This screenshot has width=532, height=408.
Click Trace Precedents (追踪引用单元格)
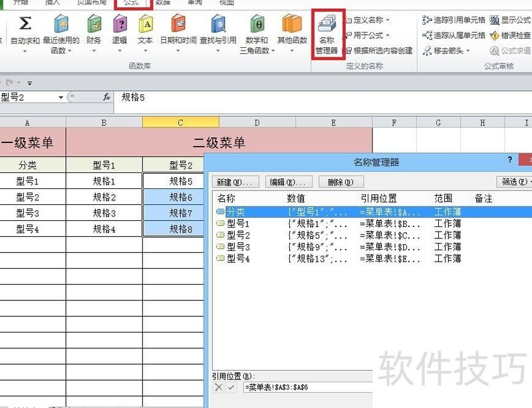pyautogui.click(x=454, y=20)
